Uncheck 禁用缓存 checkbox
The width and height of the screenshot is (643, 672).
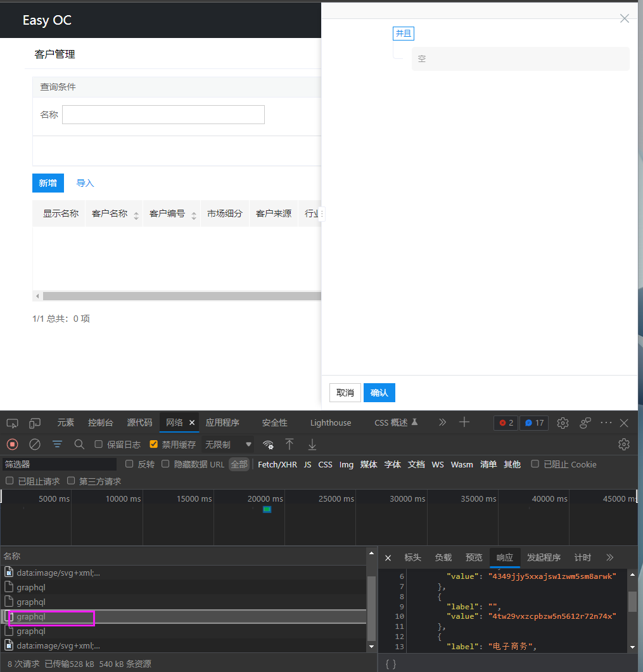tap(153, 444)
